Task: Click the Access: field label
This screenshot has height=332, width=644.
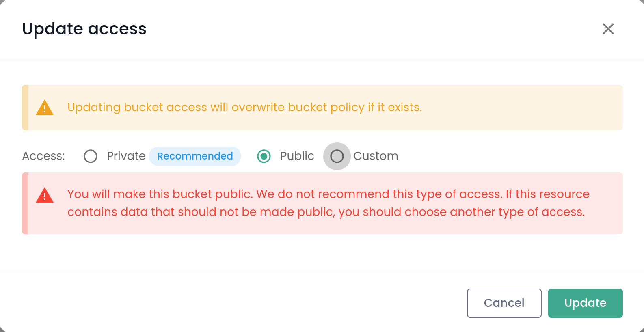Action: tap(43, 156)
